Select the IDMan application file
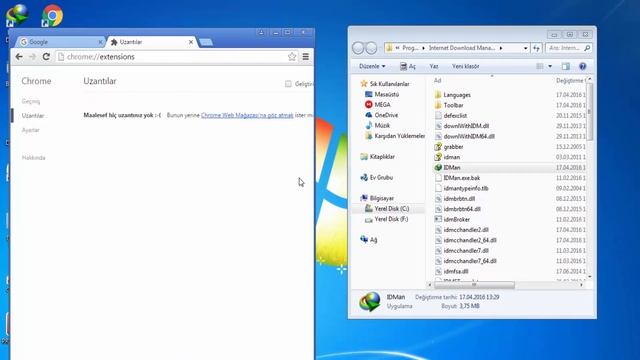This screenshot has width=640, height=360. pos(447,167)
